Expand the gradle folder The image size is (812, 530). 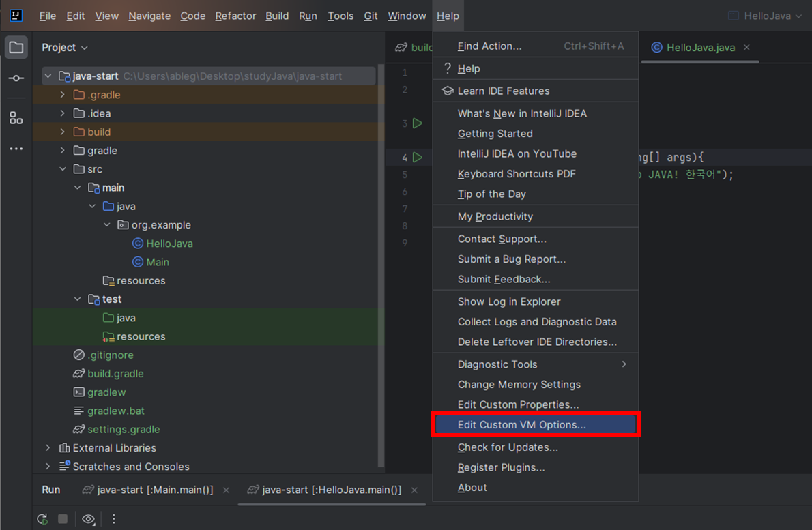(x=63, y=151)
